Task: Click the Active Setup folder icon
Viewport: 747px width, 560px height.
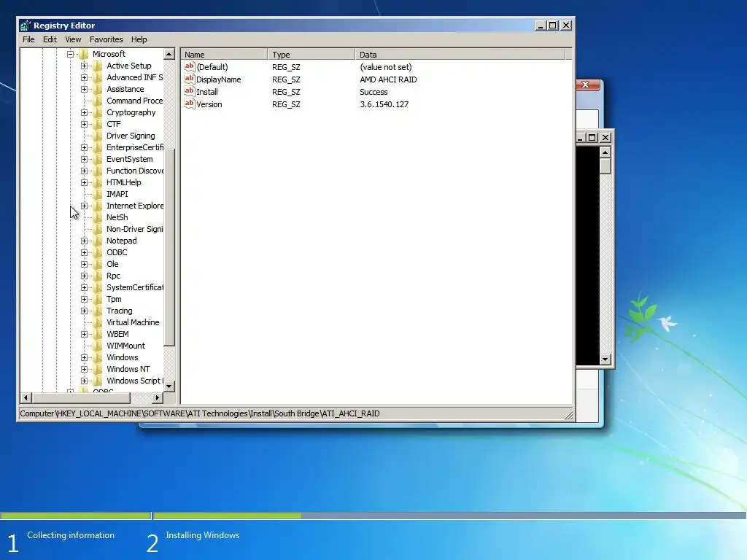Action: [98, 66]
